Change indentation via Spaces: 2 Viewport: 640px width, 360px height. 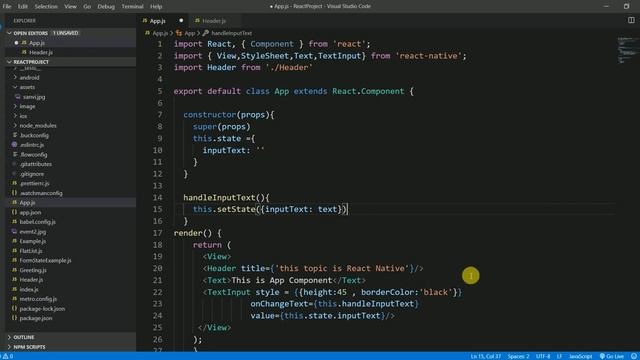click(518, 356)
